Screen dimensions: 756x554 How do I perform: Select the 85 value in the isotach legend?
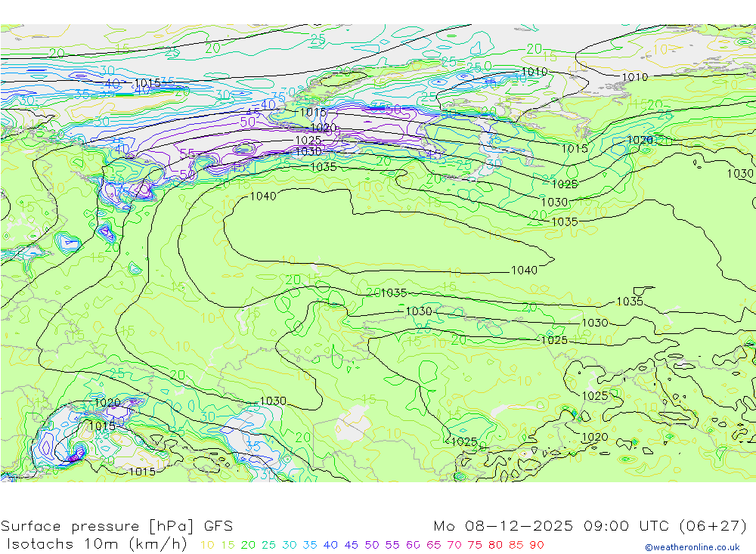click(x=516, y=545)
